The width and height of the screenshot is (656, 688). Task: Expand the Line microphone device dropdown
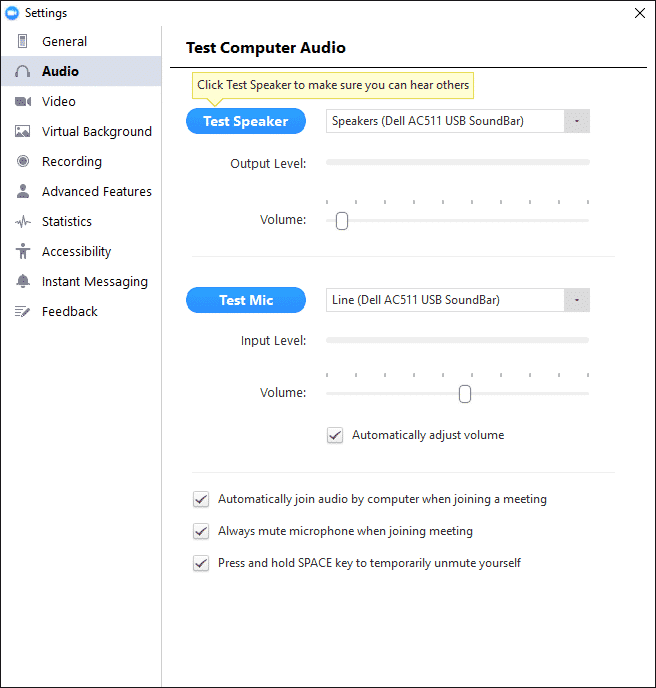[577, 300]
